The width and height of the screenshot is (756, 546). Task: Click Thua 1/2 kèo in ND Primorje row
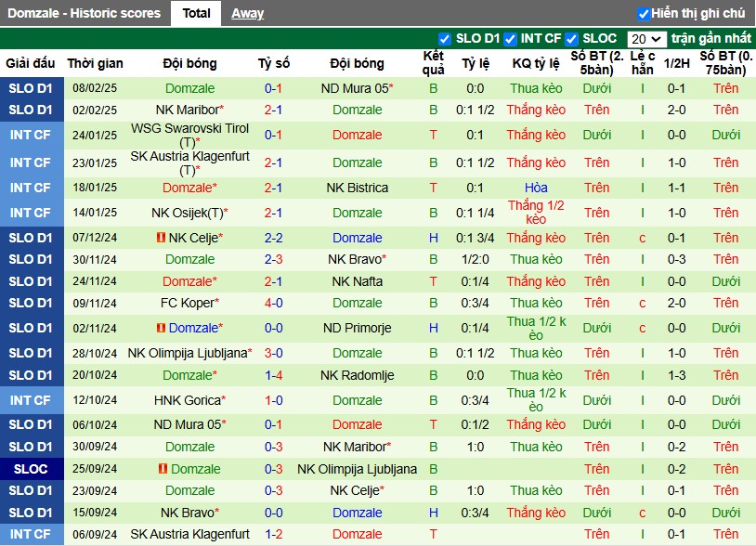[536, 328]
